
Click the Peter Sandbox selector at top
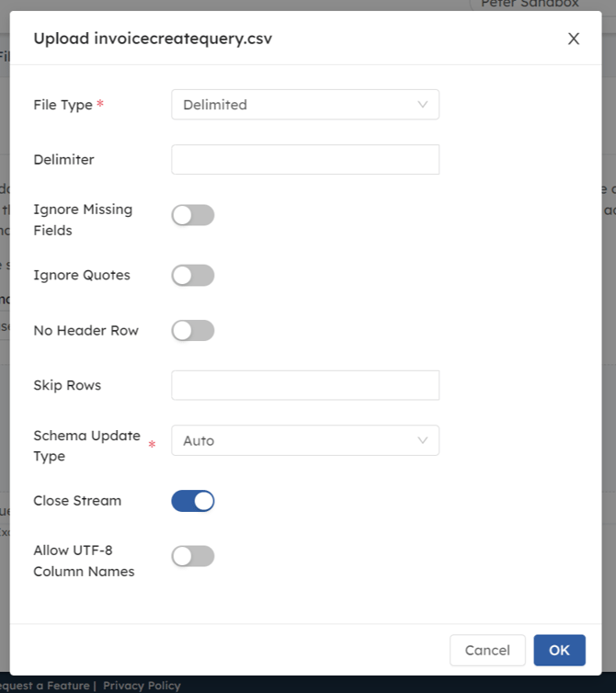pyautogui.click(x=530, y=5)
